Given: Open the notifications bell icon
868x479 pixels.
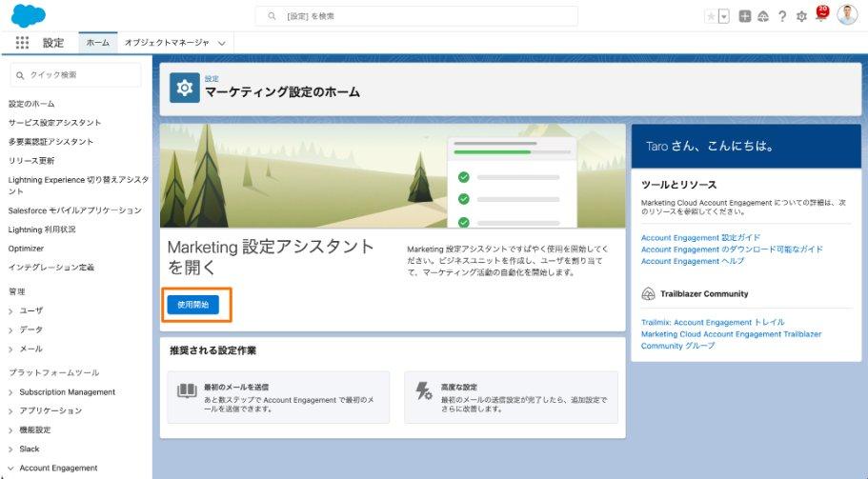Looking at the screenshot, I should pos(822,14).
